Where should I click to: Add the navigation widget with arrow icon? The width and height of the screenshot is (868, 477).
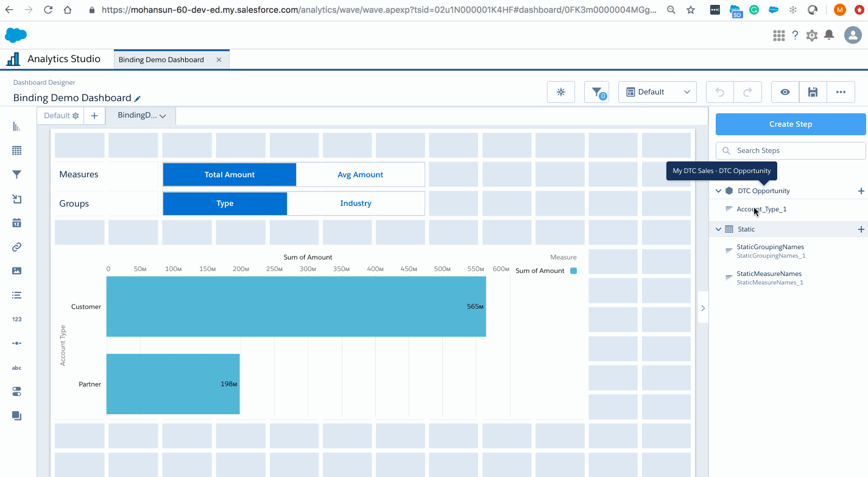(16, 199)
